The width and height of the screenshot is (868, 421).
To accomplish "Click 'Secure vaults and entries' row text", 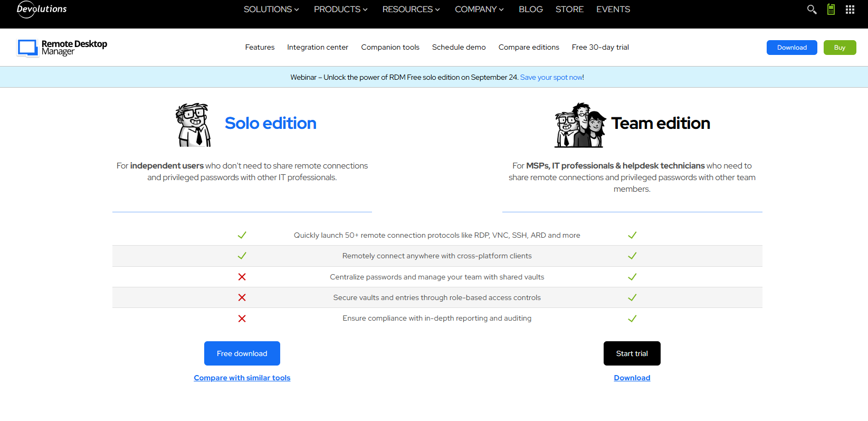I will coord(437,297).
